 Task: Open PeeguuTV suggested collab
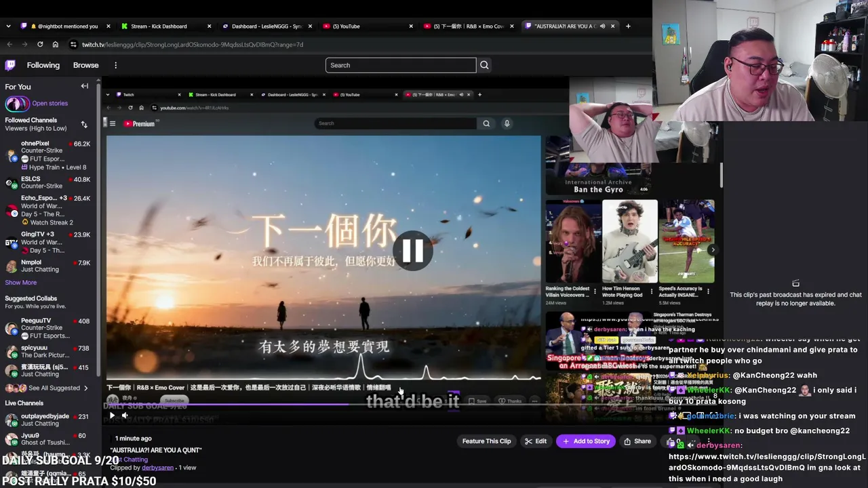tap(48, 328)
